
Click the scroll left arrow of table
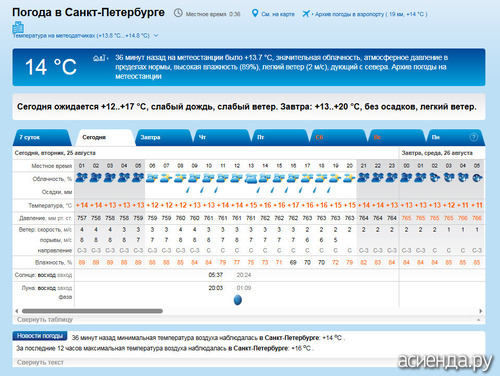(x=17, y=311)
